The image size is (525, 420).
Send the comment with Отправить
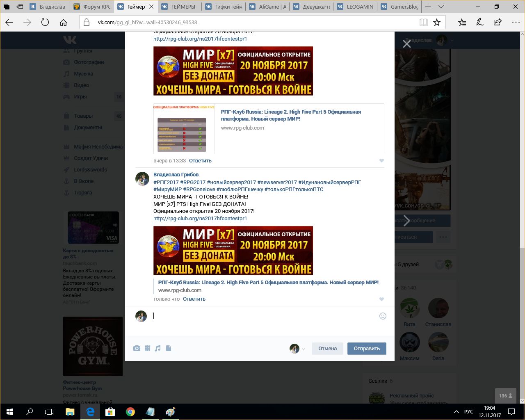coord(367,349)
